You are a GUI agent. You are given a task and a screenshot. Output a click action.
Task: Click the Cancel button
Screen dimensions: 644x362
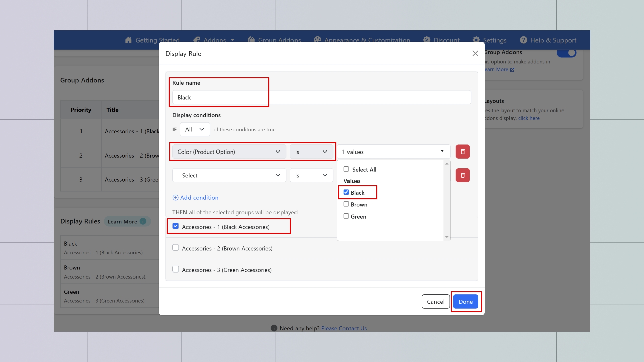point(435,302)
